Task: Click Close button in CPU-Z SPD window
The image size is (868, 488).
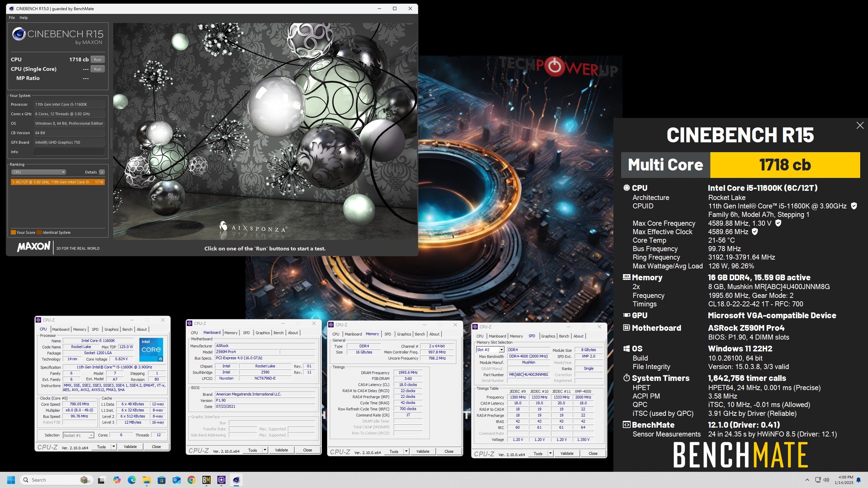Action: (593, 453)
